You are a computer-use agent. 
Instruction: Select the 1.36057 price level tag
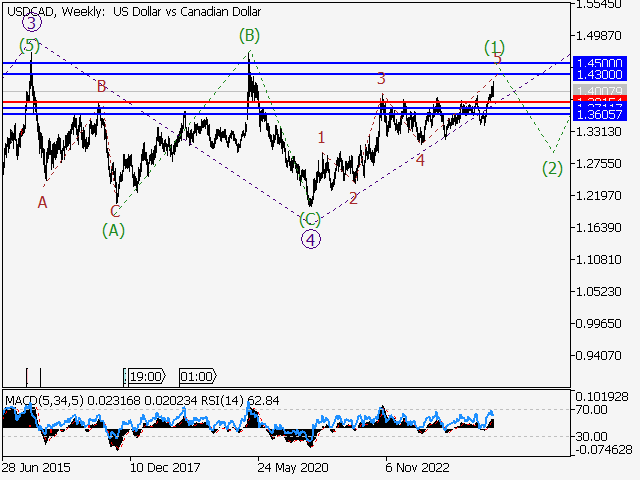click(597, 117)
